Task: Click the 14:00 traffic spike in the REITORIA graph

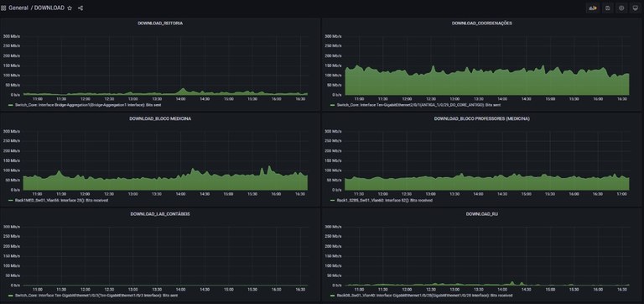Action: tap(183, 90)
